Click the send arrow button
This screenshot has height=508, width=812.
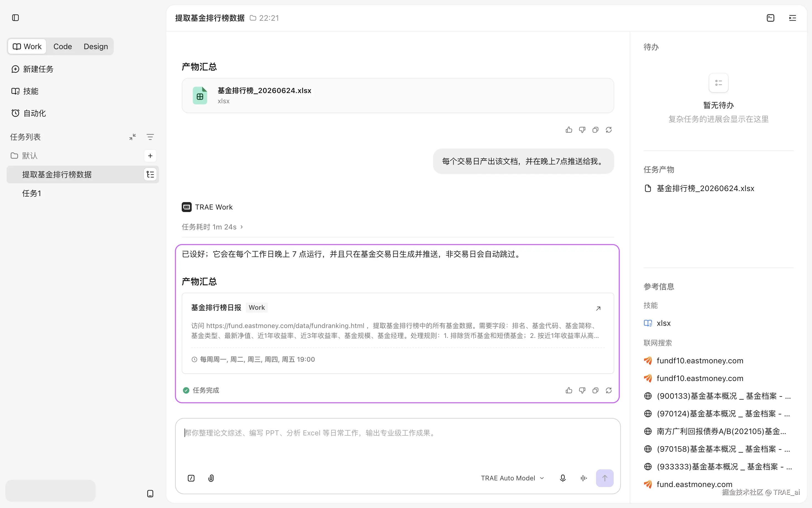coord(605,478)
